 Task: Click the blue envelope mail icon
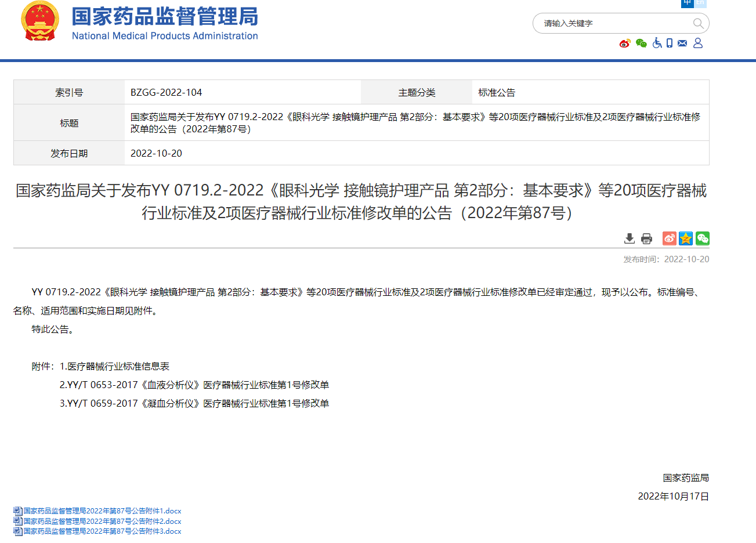point(682,44)
